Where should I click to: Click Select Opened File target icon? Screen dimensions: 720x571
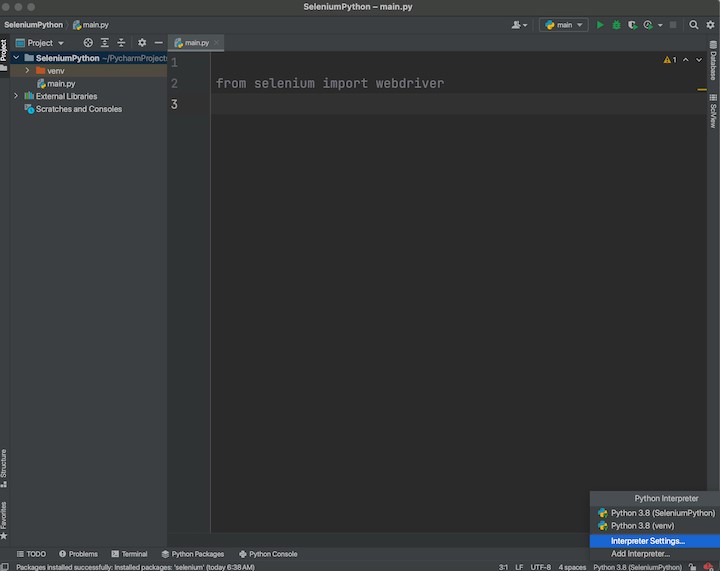pos(88,43)
